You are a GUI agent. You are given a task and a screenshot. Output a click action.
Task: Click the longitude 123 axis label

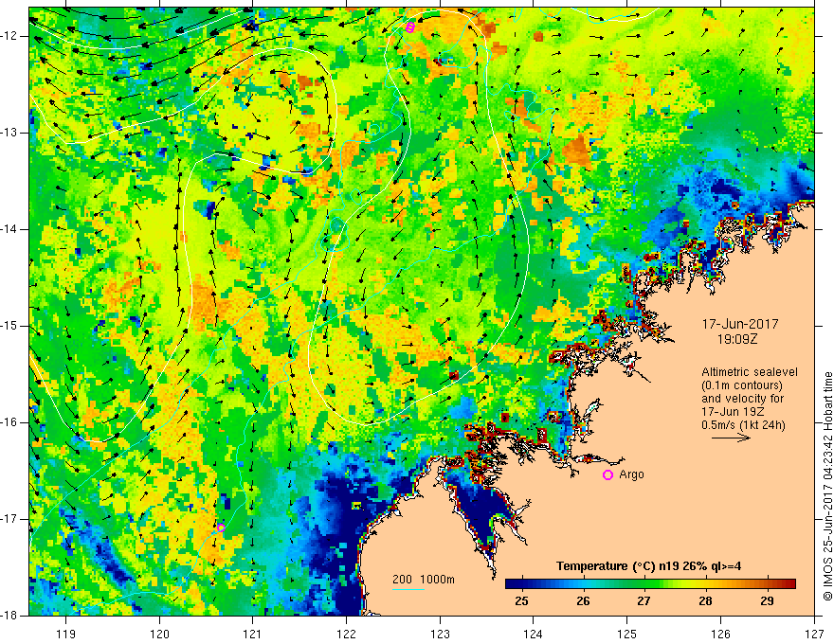pos(440,634)
